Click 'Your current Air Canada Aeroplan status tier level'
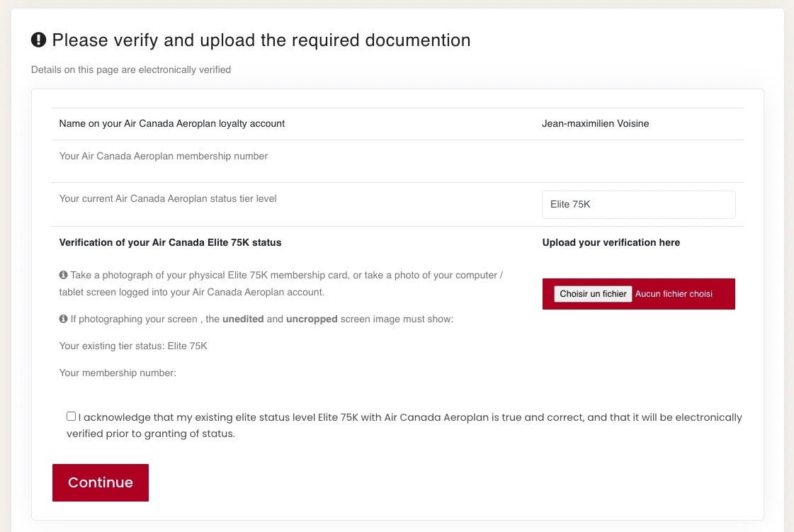The height and width of the screenshot is (532, 794). point(168,199)
